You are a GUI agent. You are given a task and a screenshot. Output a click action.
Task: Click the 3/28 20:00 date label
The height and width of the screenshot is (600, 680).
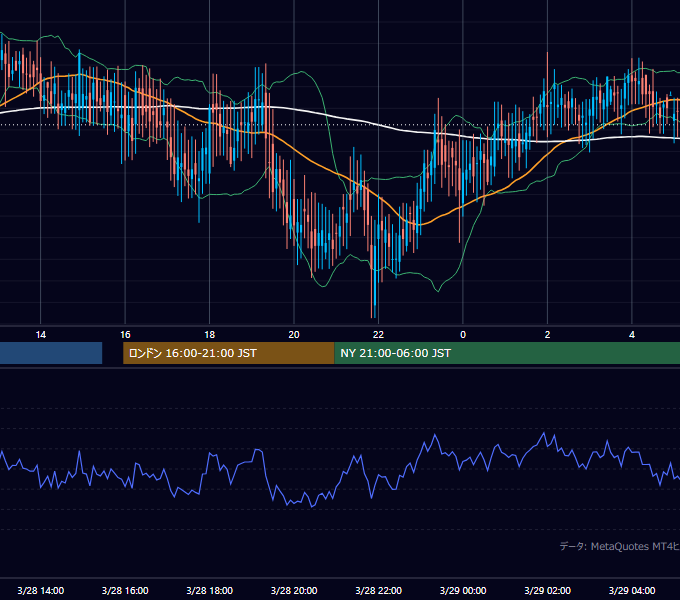pos(294,590)
